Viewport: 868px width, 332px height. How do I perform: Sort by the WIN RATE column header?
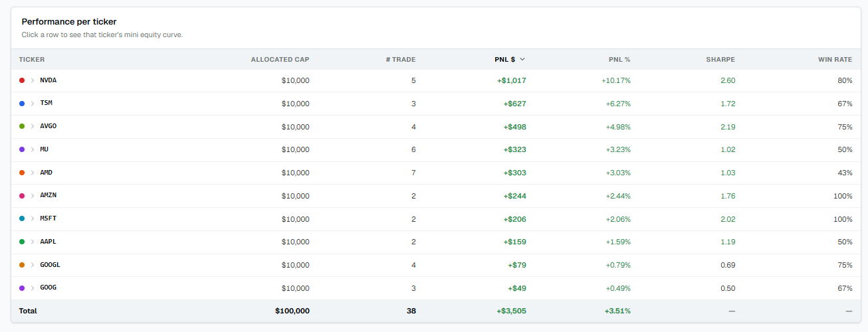[835, 60]
